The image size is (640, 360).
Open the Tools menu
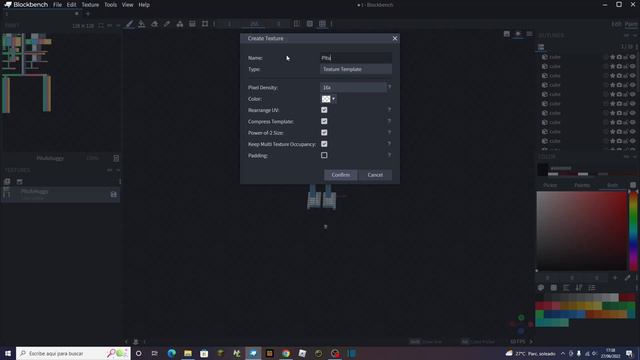click(110, 5)
